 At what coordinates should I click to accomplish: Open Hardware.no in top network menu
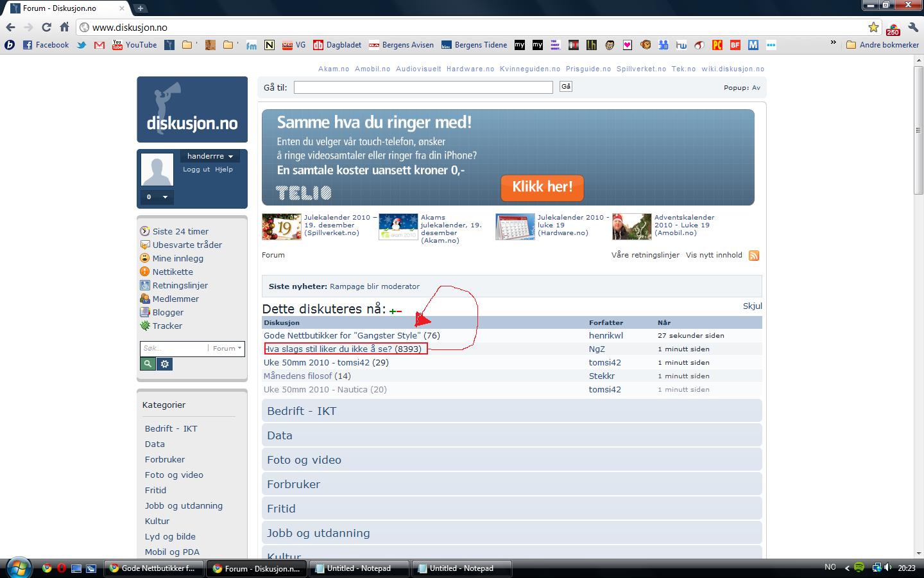tap(470, 69)
